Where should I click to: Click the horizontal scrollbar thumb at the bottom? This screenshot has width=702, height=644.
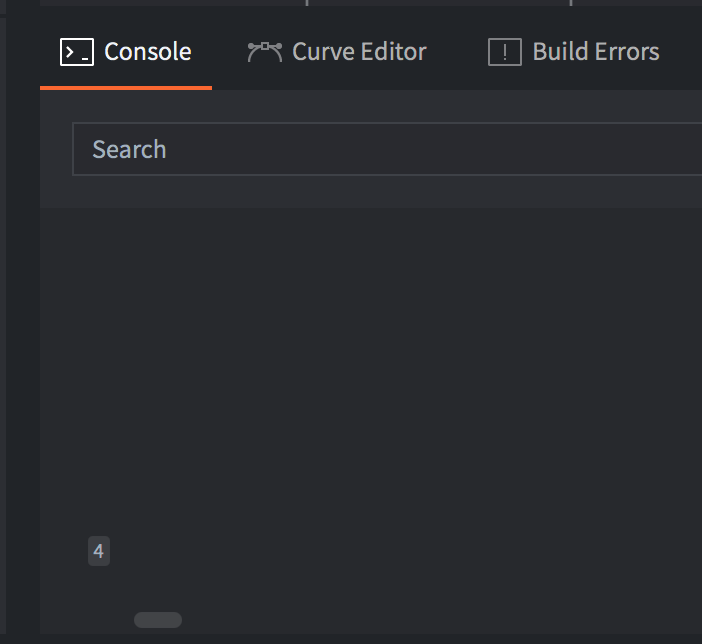(158, 620)
